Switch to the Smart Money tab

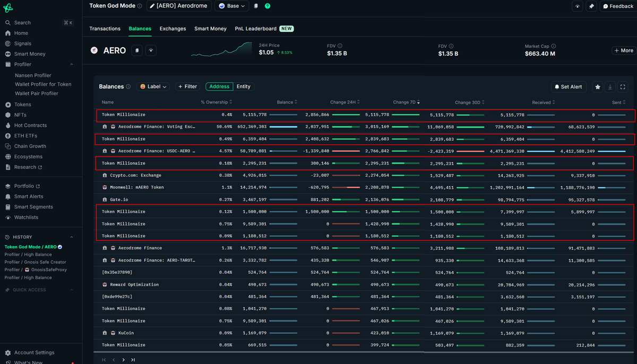(210, 29)
